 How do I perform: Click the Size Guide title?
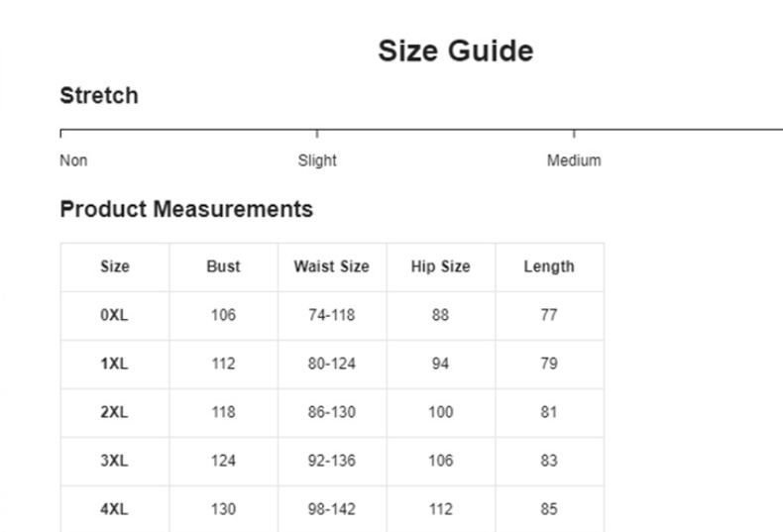[455, 52]
